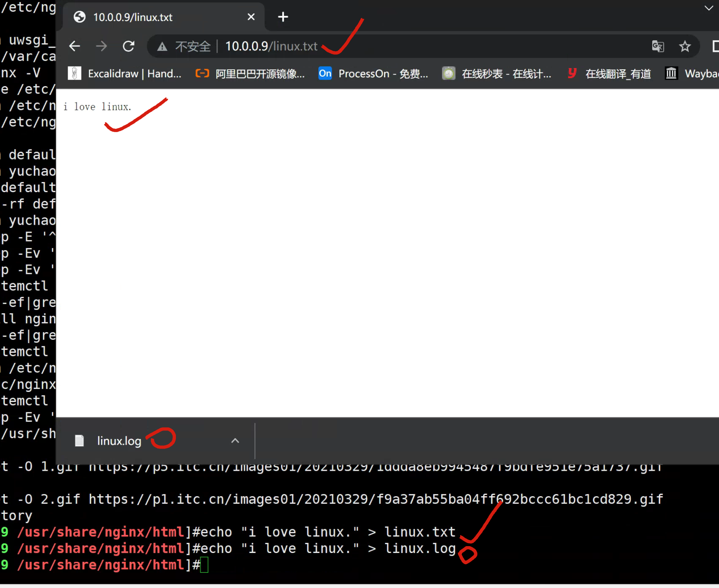Click the not-secure warning icon

point(162,47)
